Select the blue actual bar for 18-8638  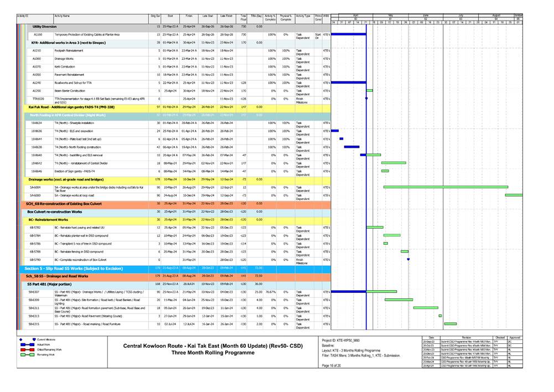(351, 147)
